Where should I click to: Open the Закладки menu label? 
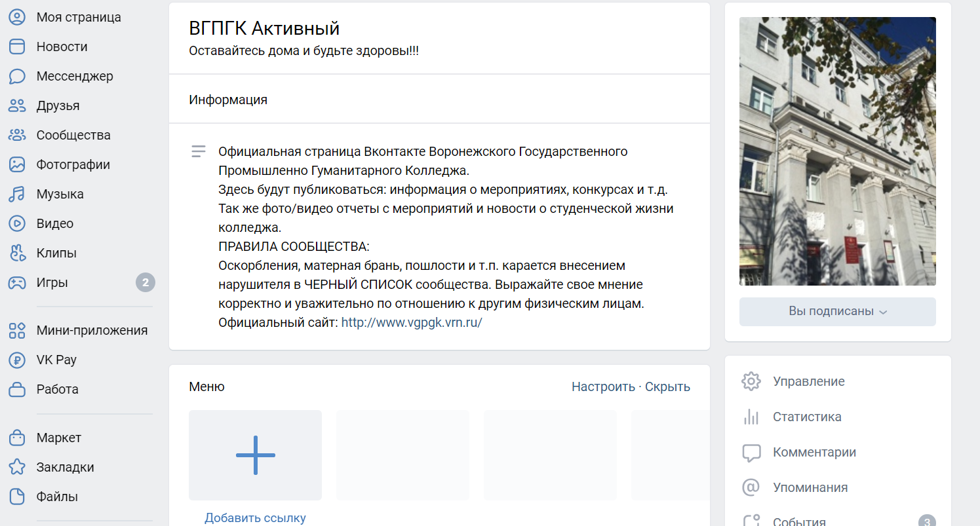[65, 467]
